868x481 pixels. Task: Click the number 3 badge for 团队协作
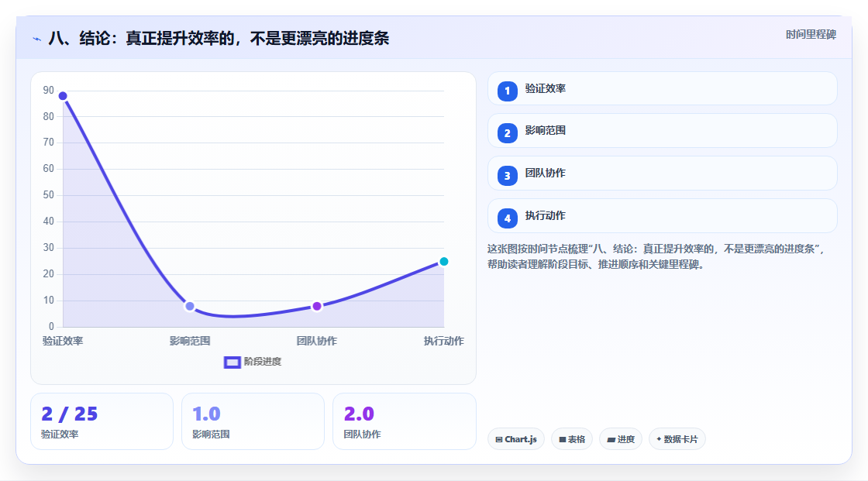pos(507,176)
